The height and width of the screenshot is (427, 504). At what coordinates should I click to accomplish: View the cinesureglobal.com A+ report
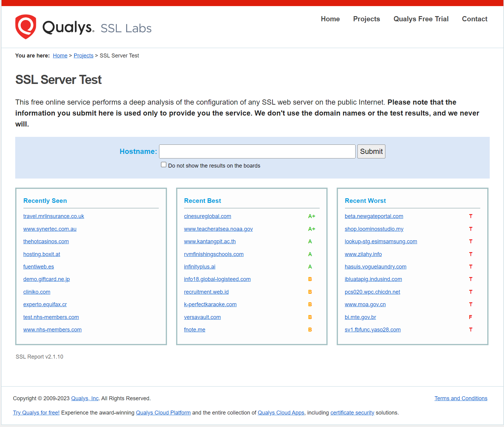tap(207, 216)
